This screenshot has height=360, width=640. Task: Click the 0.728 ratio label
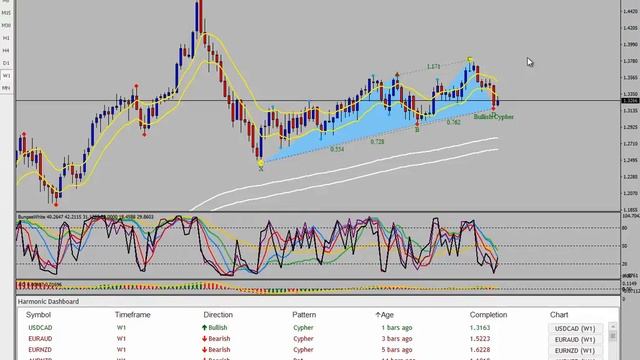tap(377, 142)
